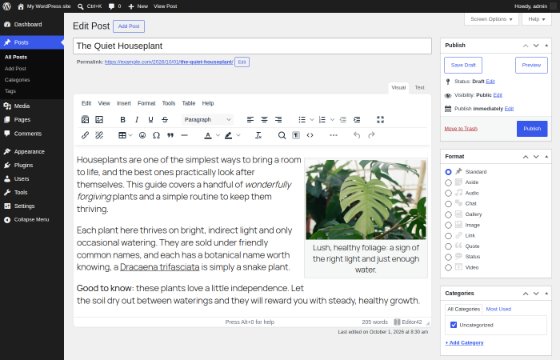560x360 pixels.
Task: Open find and replace (magnifier icon)
Action: [282, 135]
